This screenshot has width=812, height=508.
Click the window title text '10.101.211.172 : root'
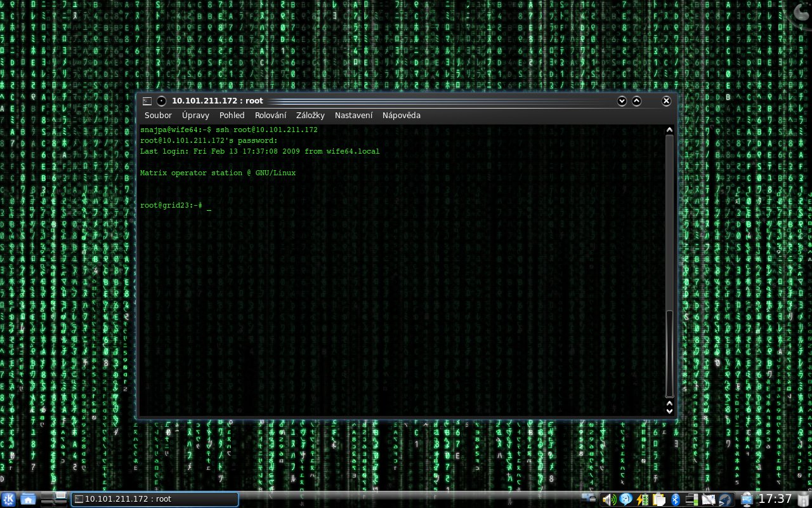tap(218, 101)
